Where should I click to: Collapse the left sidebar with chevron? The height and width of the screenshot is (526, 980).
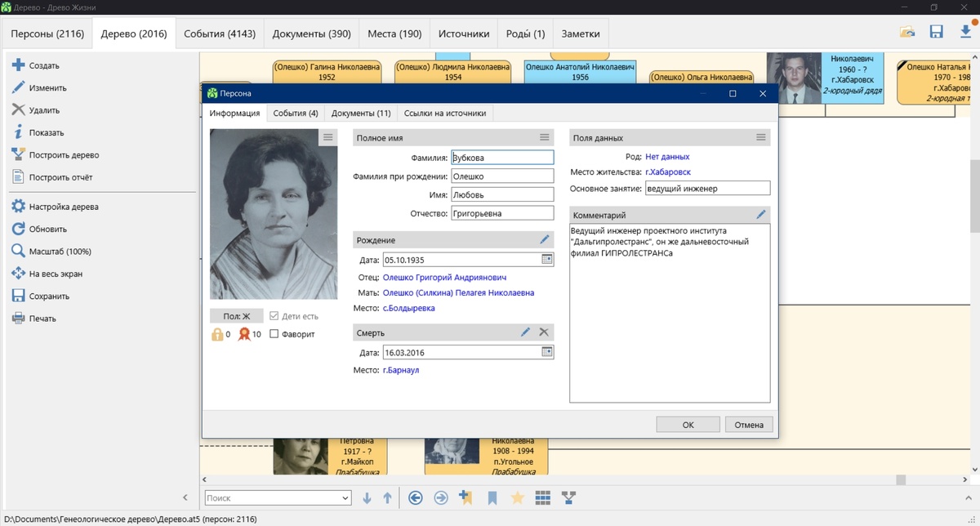pyautogui.click(x=185, y=497)
